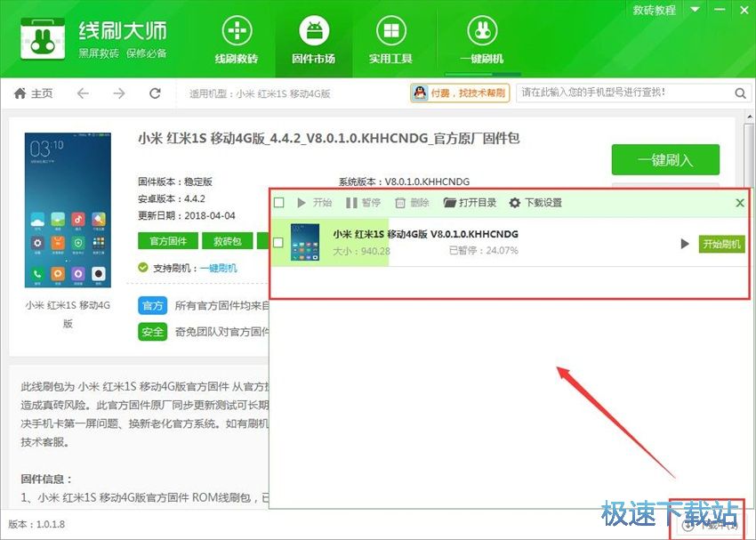Click the 开始刷机 button
Viewport: 756px width, 540px height.
[x=722, y=244]
